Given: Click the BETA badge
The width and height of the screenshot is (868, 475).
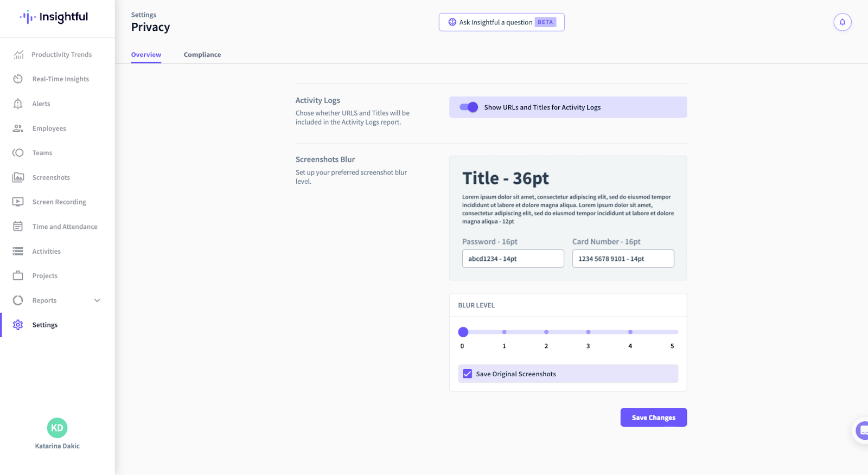Looking at the screenshot, I should [x=545, y=22].
